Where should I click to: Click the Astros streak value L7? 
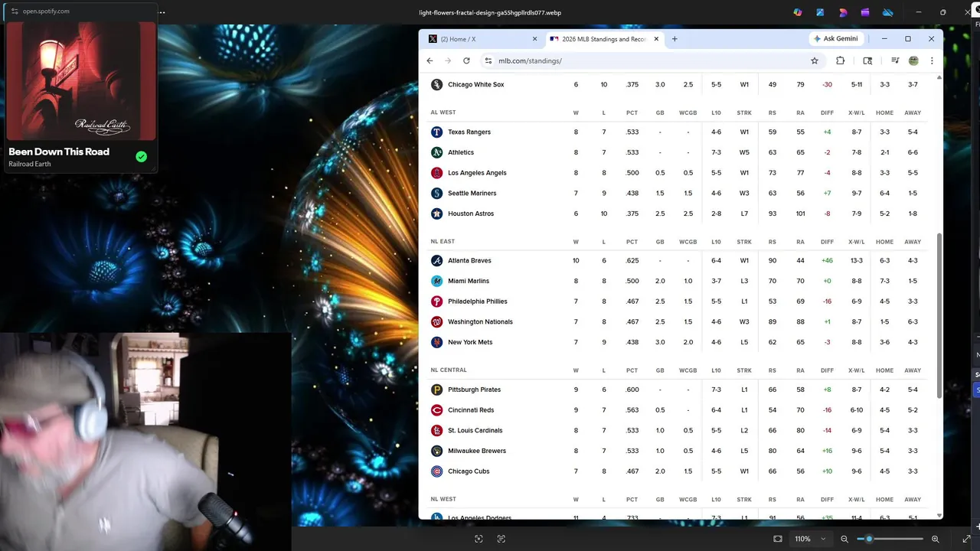point(744,214)
